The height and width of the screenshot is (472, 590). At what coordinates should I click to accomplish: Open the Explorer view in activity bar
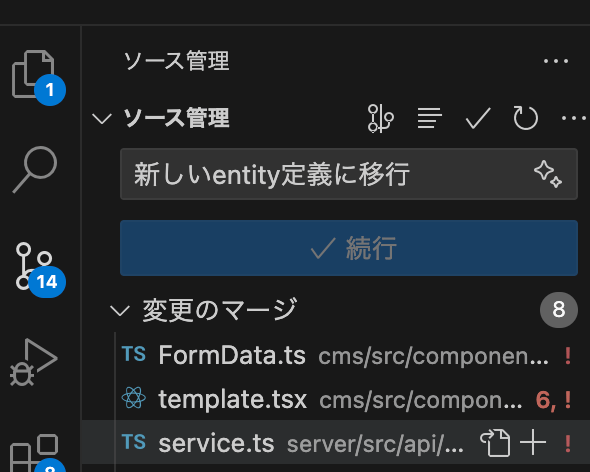(34, 75)
